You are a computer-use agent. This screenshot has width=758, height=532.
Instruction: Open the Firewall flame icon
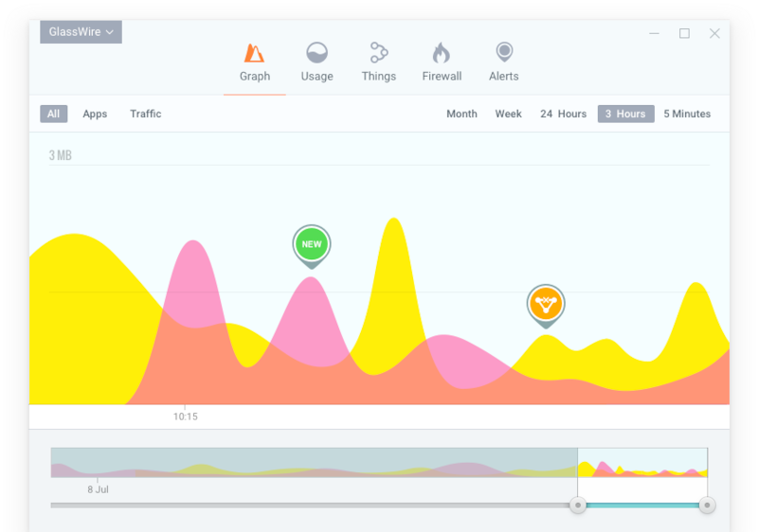(x=442, y=53)
